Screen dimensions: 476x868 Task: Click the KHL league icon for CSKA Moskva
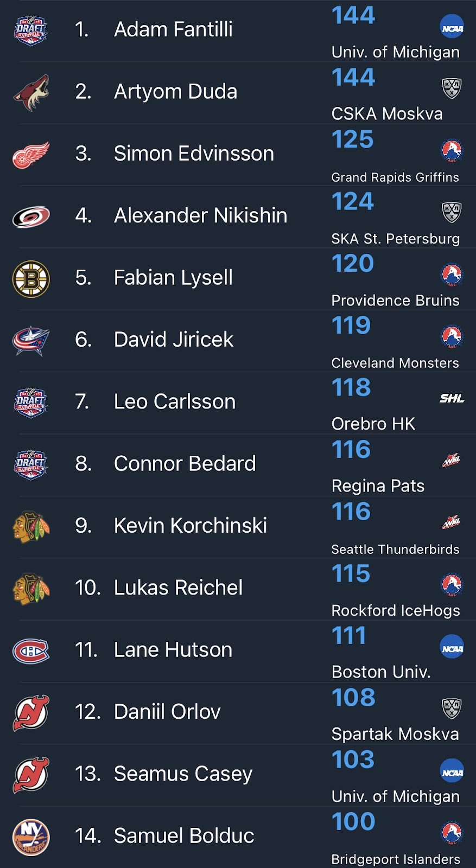[x=452, y=88]
